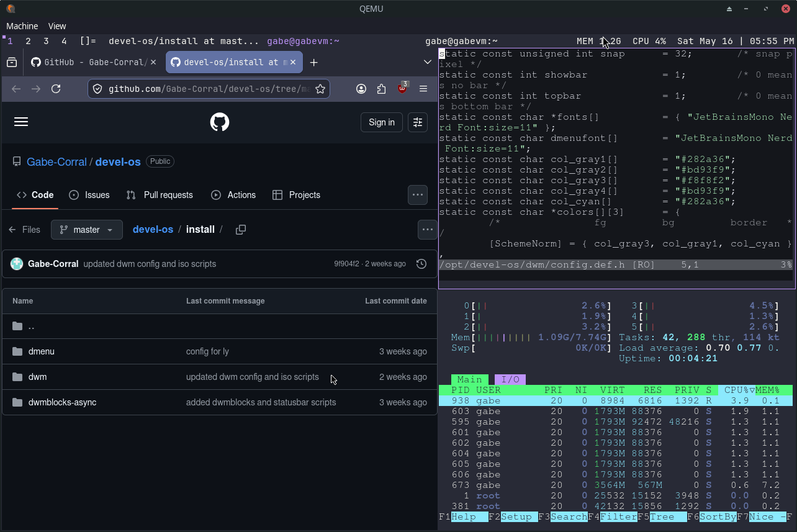Click the folder icon of the dwmblocks-async row
The height and width of the screenshot is (532, 797).
[17, 402]
